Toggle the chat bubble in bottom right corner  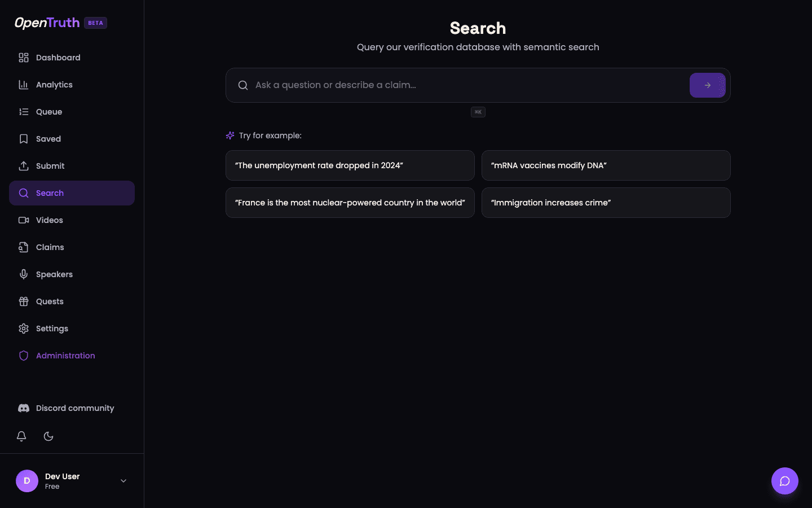pyautogui.click(x=784, y=481)
